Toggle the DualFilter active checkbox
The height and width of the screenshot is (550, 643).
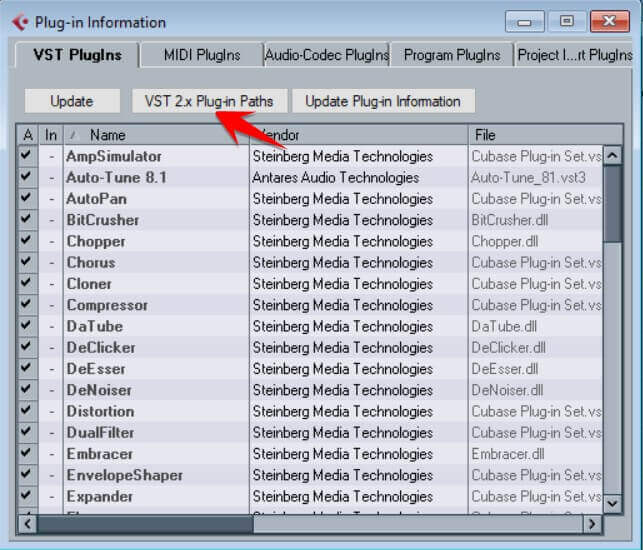coord(26,432)
